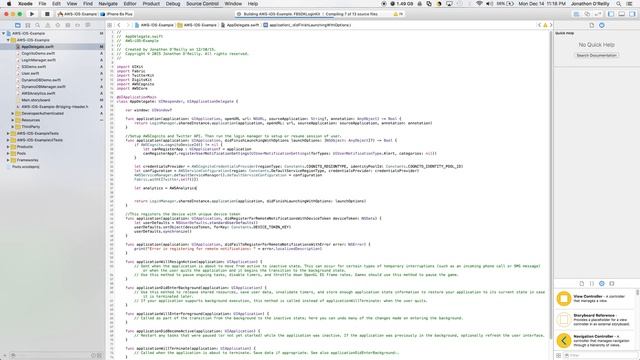The height and width of the screenshot is (360, 640).
Task: Collapse the AWS-iOS-Example group folder
Action: pos(8,40)
